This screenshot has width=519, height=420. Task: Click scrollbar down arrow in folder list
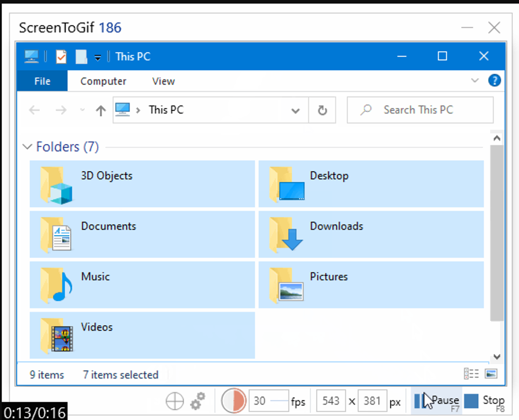click(x=497, y=356)
